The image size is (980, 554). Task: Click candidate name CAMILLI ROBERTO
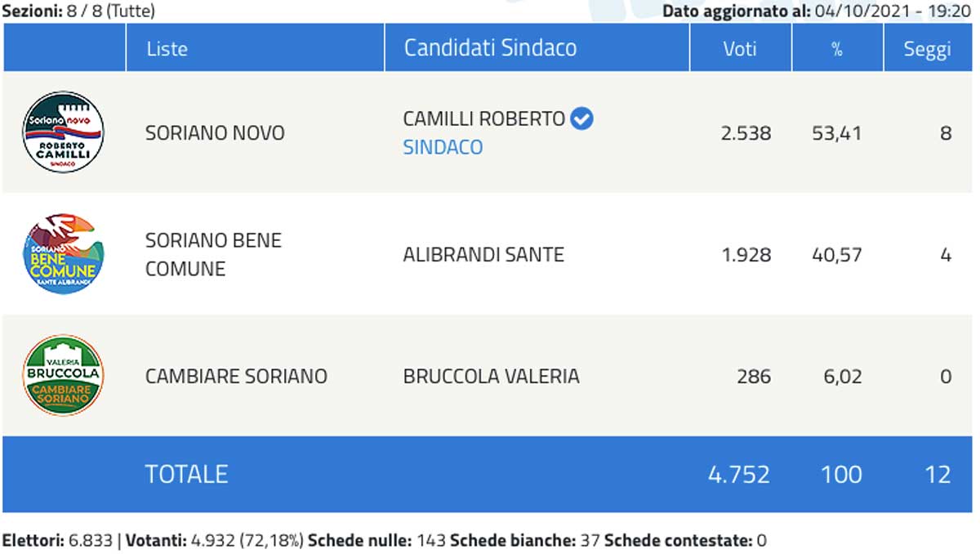click(x=483, y=119)
